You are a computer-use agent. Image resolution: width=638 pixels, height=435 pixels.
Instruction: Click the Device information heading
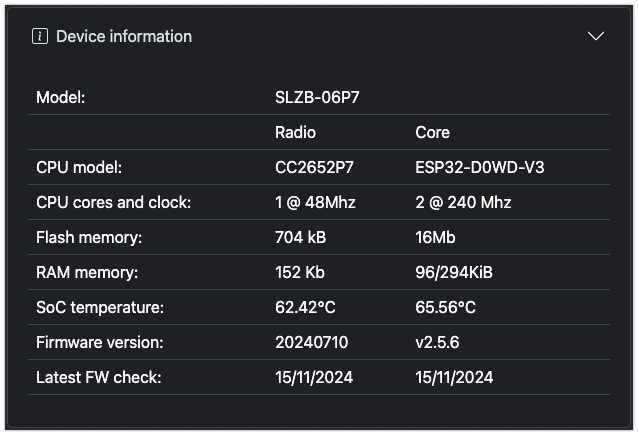tap(124, 36)
